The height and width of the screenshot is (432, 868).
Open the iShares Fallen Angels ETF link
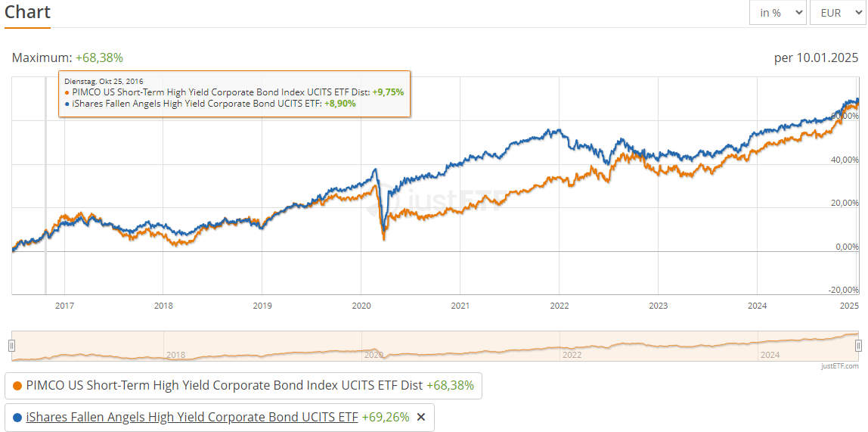(x=192, y=417)
